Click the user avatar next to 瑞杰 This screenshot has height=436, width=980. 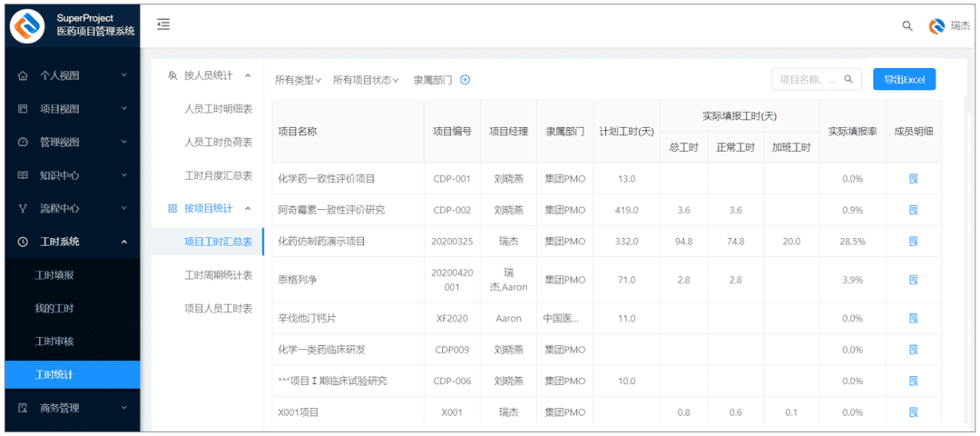tap(936, 25)
